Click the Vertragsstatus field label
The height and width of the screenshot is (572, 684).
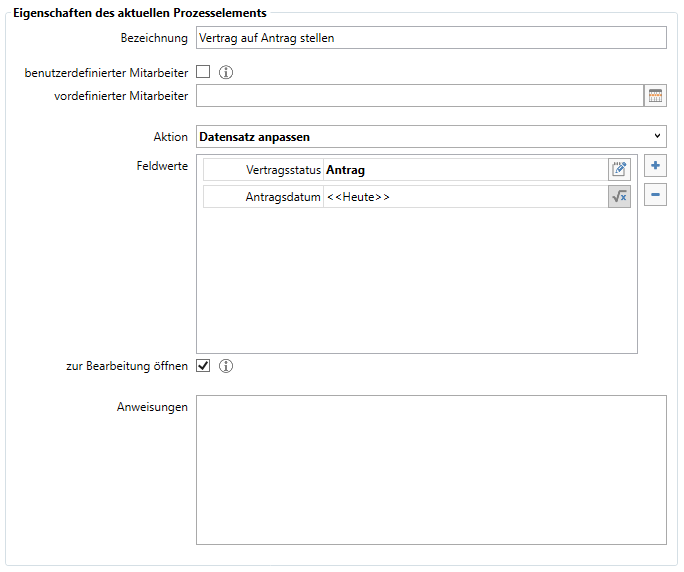tap(283, 170)
